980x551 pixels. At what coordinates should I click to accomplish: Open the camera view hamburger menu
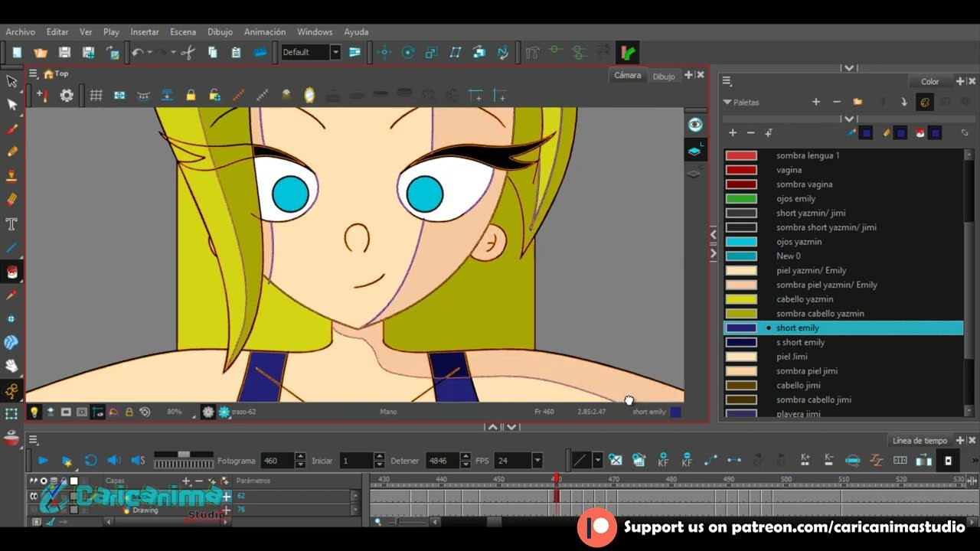34,74
